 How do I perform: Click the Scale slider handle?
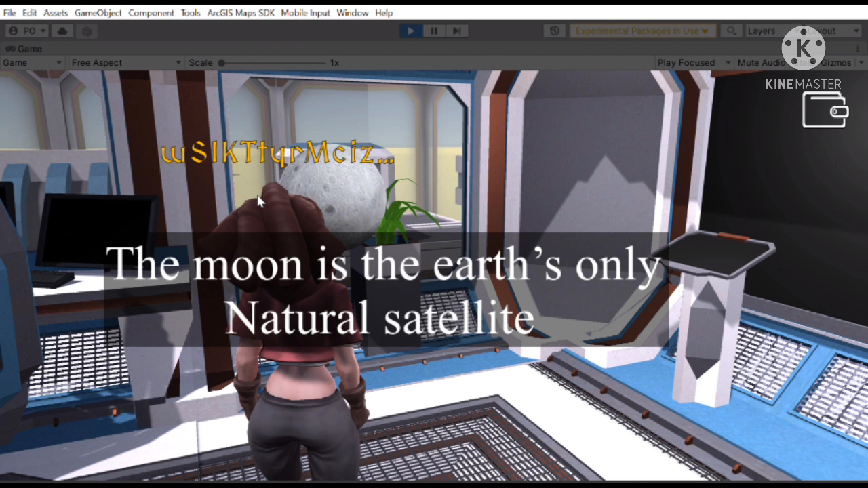tap(221, 62)
